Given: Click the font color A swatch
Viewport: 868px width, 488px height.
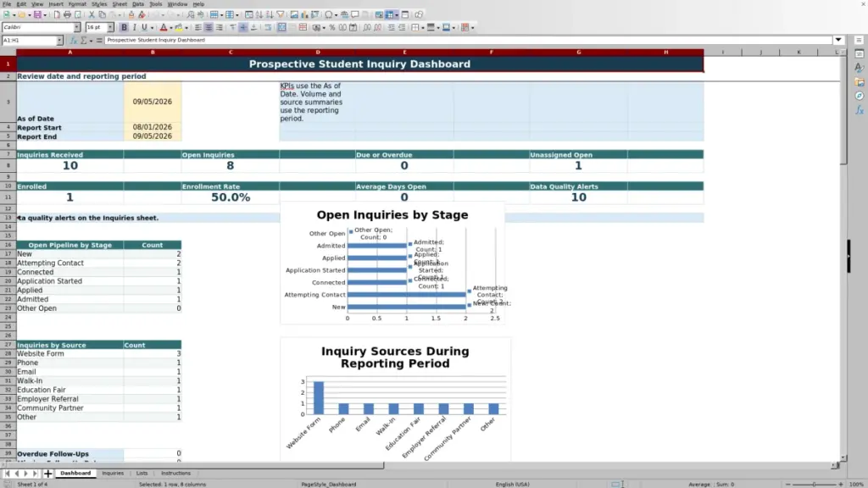Looking at the screenshot, I should click(164, 27).
